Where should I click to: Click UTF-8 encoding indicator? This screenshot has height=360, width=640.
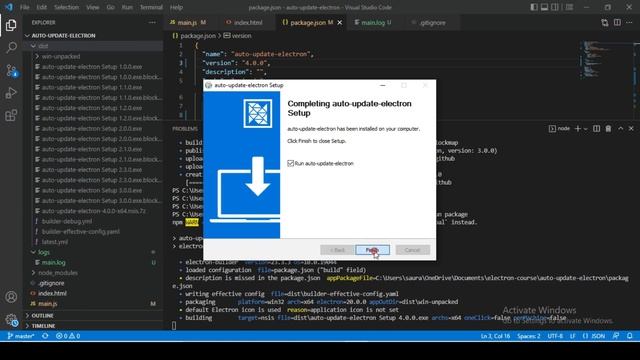[x=555, y=336]
